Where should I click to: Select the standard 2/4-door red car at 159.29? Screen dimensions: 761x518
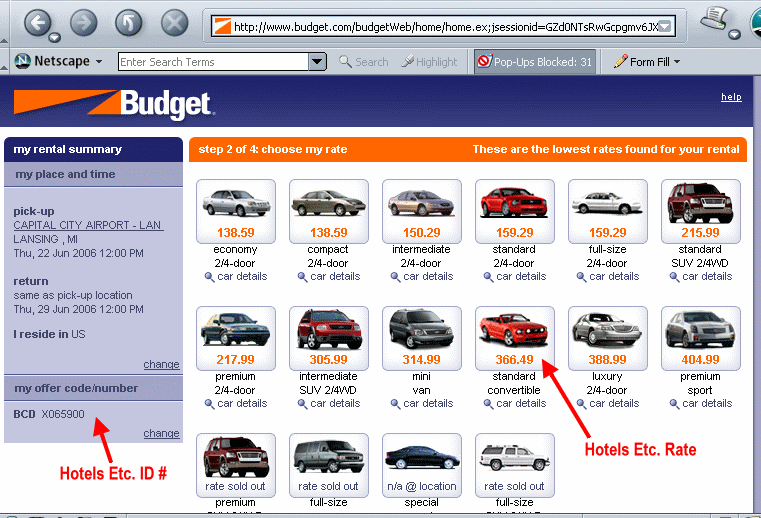pos(515,211)
